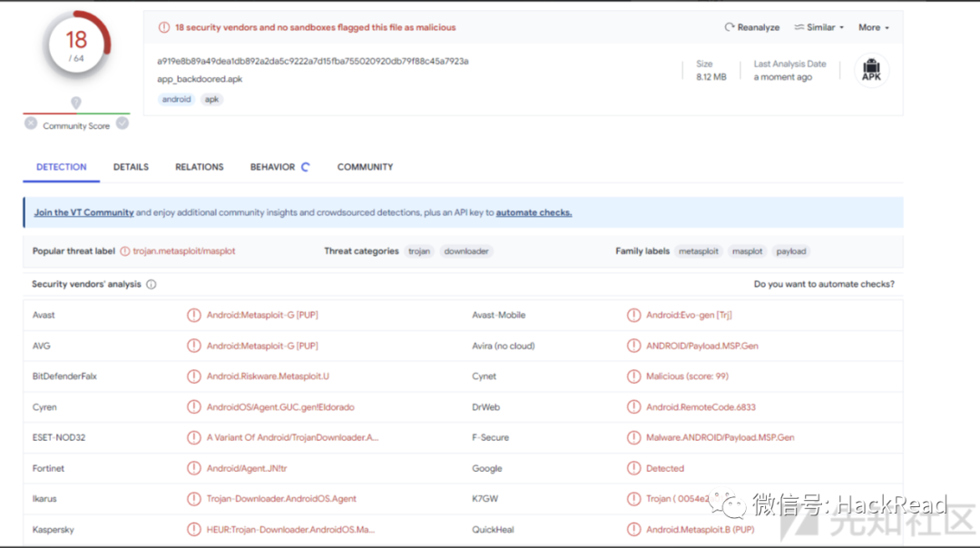Viewport: 980px width, 548px height.
Task: Click the alert icon in Cyren row
Action: (194, 406)
